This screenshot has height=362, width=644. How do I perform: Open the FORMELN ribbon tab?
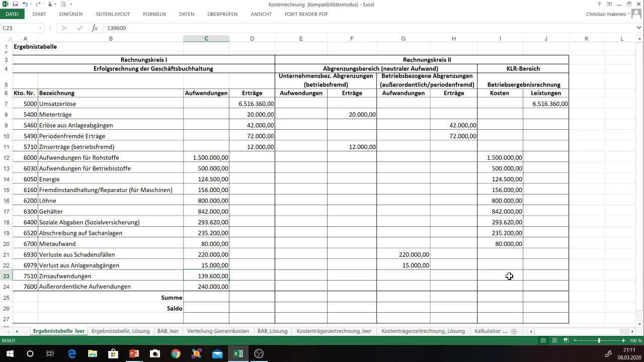154,14
